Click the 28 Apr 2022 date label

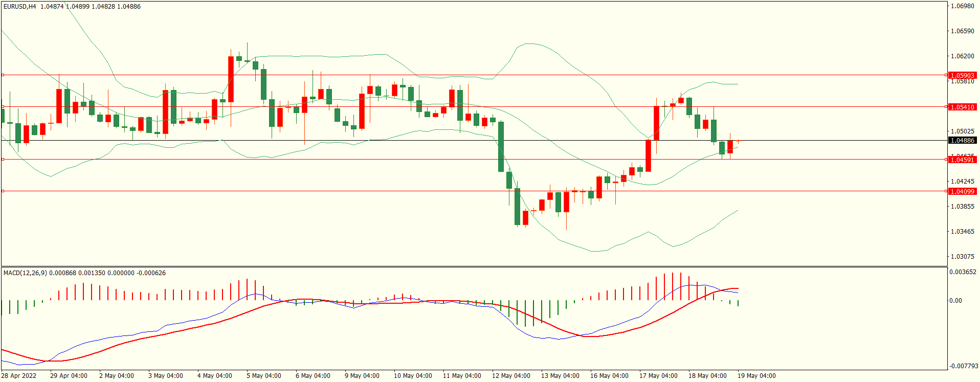[19, 376]
